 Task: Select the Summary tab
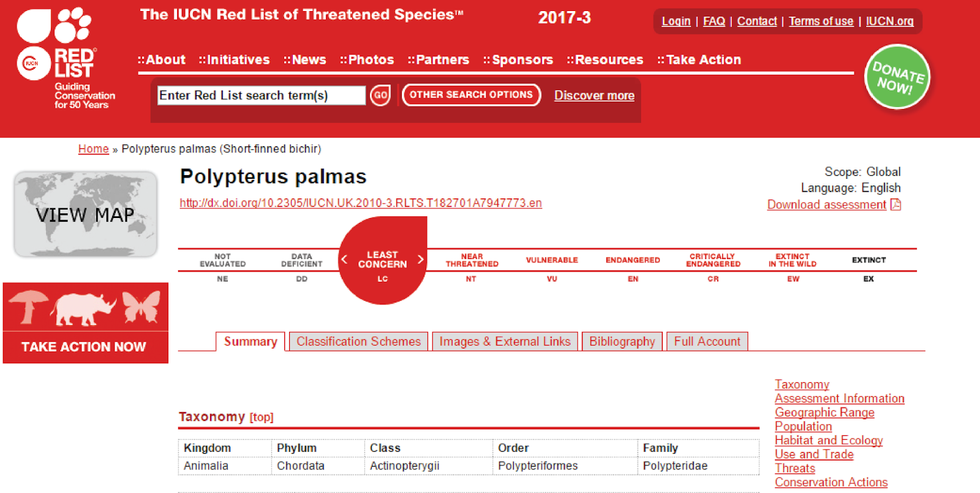[x=251, y=342]
